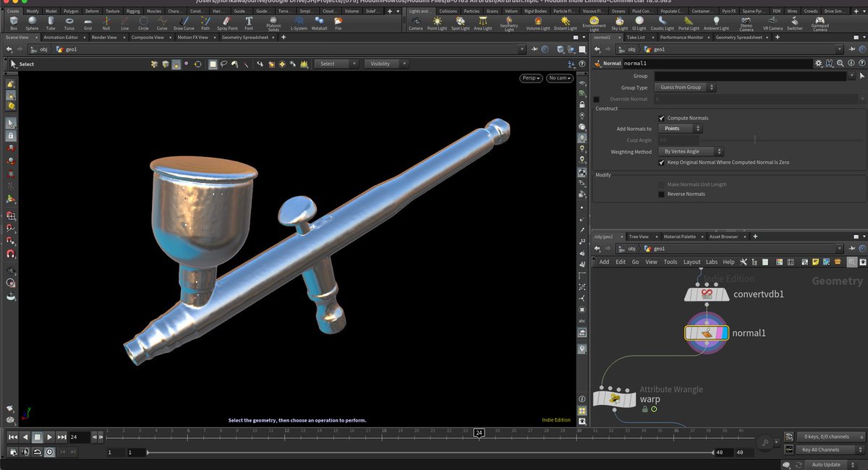Image resolution: width=868 pixels, height=470 pixels.
Task: Add a Camera from the lights shelf
Action: click(x=416, y=23)
